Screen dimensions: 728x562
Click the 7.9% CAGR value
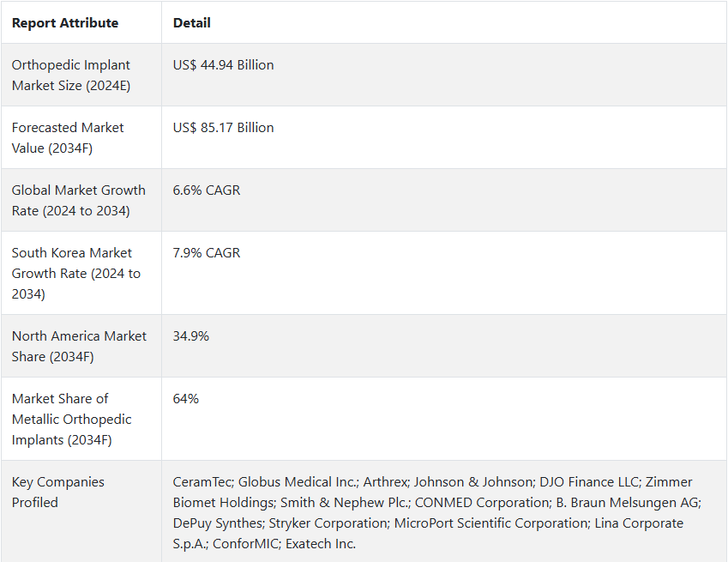point(207,253)
